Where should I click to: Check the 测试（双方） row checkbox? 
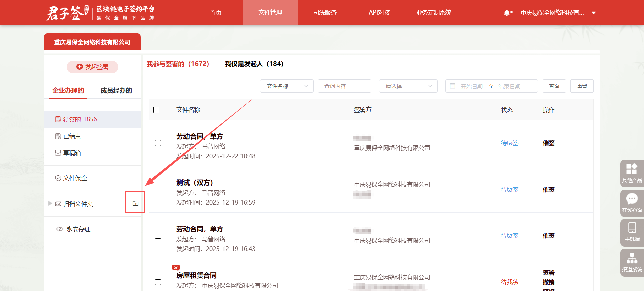point(158,190)
